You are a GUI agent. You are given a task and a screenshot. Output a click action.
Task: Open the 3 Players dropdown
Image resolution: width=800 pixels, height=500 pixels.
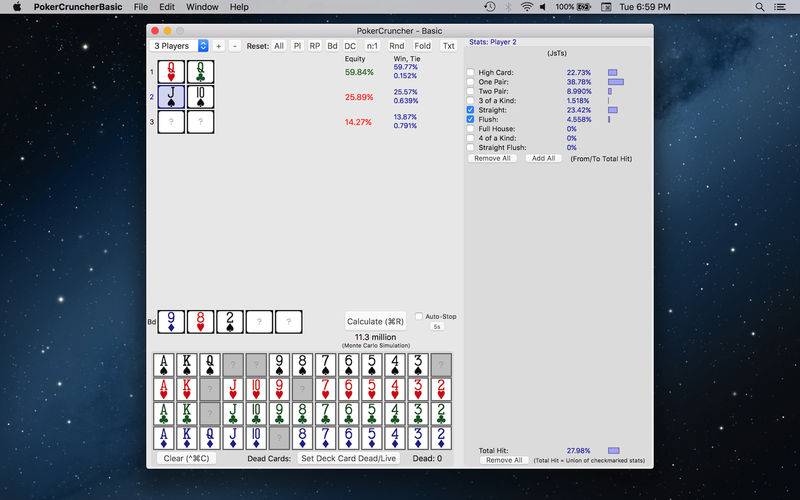click(180, 46)
